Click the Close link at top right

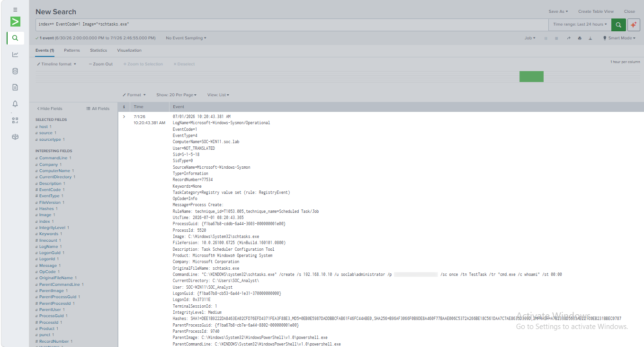(629, 11)
